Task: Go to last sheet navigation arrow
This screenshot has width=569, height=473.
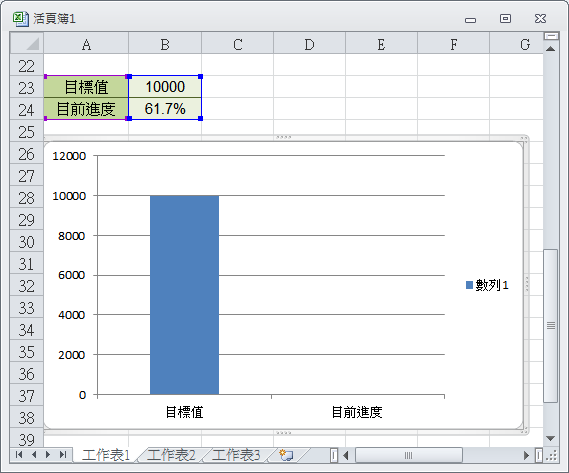Action: click(x=63, y=454)
